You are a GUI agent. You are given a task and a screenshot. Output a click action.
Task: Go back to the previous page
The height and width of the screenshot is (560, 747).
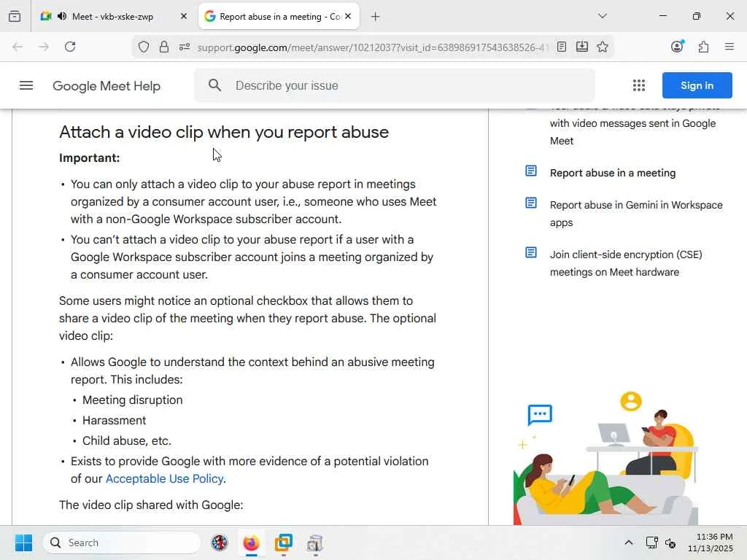coord(18,47)
